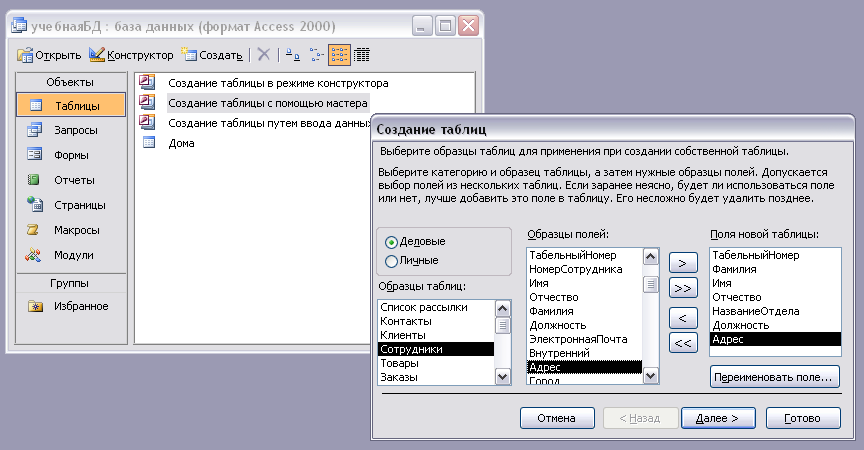Select 'Создание таблицы с помощью мастера'
Screen dimensions: 864x450
point(267,103)
